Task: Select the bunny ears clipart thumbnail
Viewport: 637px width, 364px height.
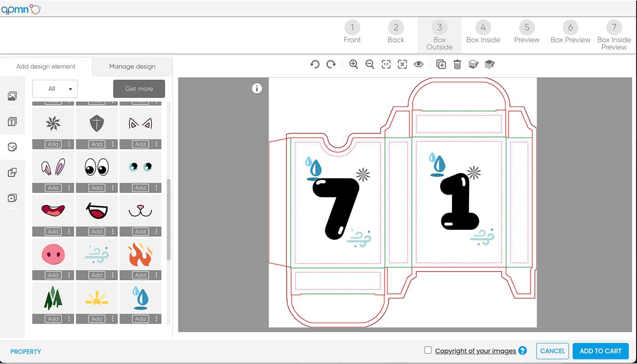Action: 53,167
